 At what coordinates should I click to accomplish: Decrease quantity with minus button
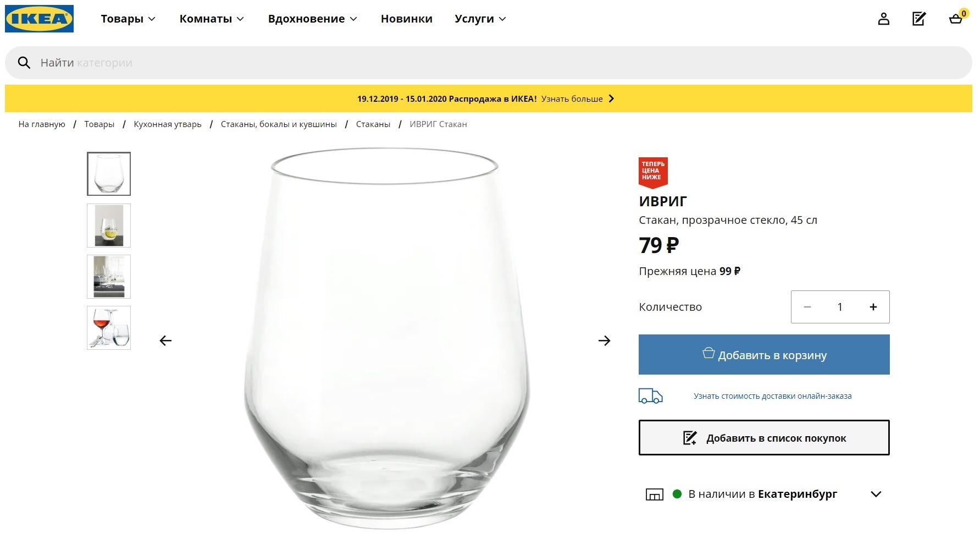click(807, 307)
